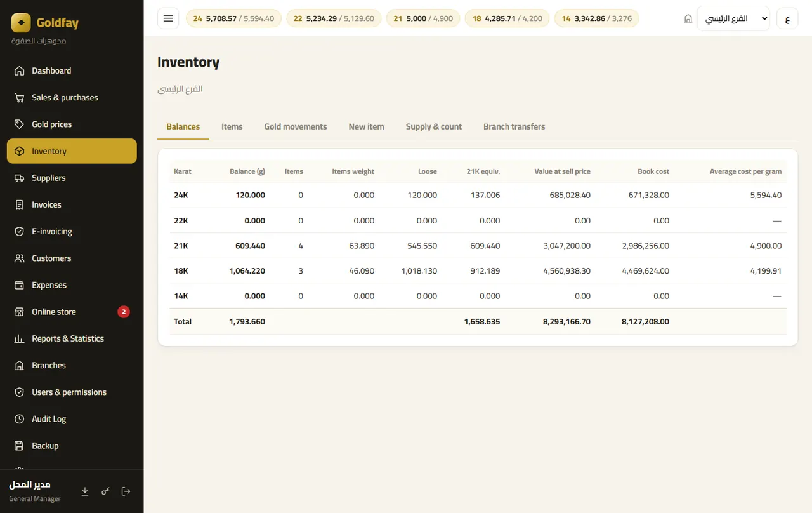Open Inventory in the sidebar
Viewport: 812px width, 513px height.
point(72,151)
